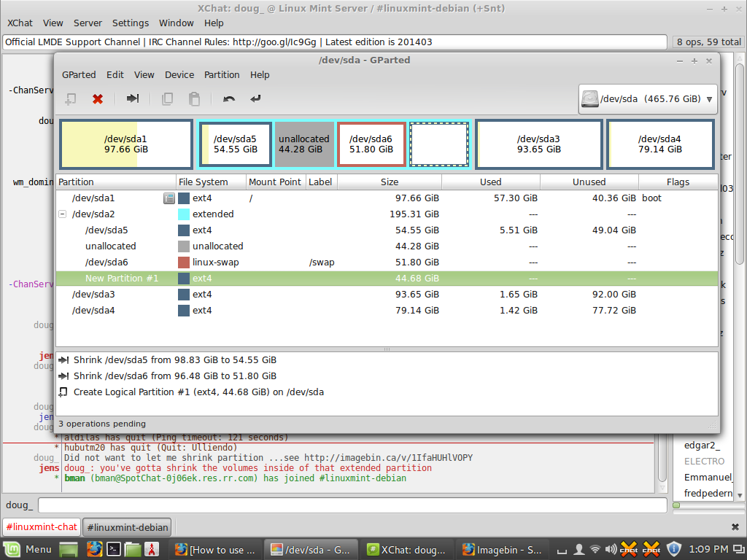Open GParted's Edit menu
This screenshot has width=747, height=560.
coord(115,75)
